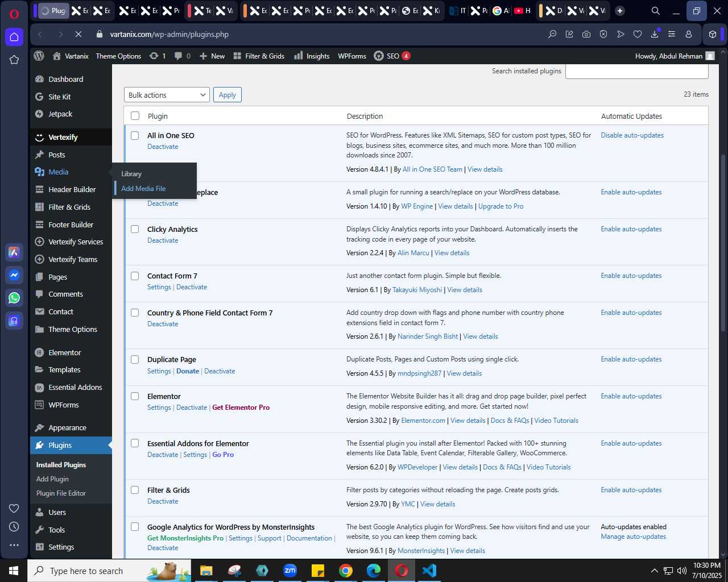Open Aria AI sidebar icon
This screenshot has height=582, width=728.
click(14, 252)
